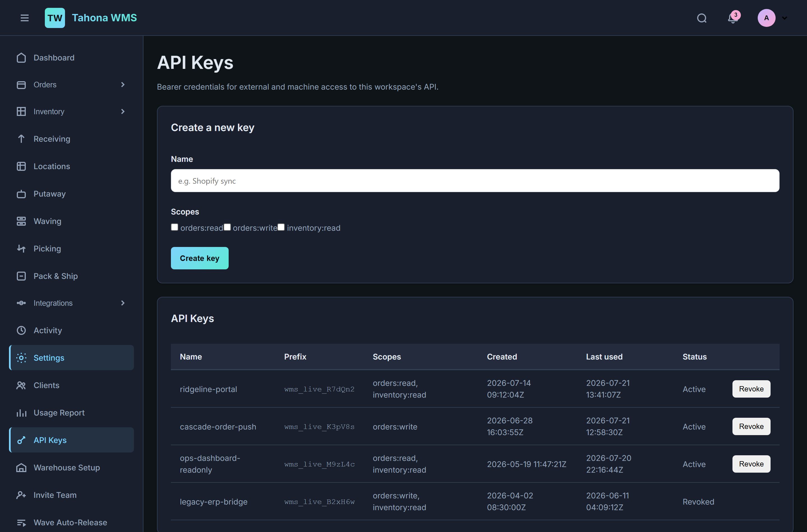Click the Clients people icon
Viewport: 807px width, 532px height.
pos(21,386)
